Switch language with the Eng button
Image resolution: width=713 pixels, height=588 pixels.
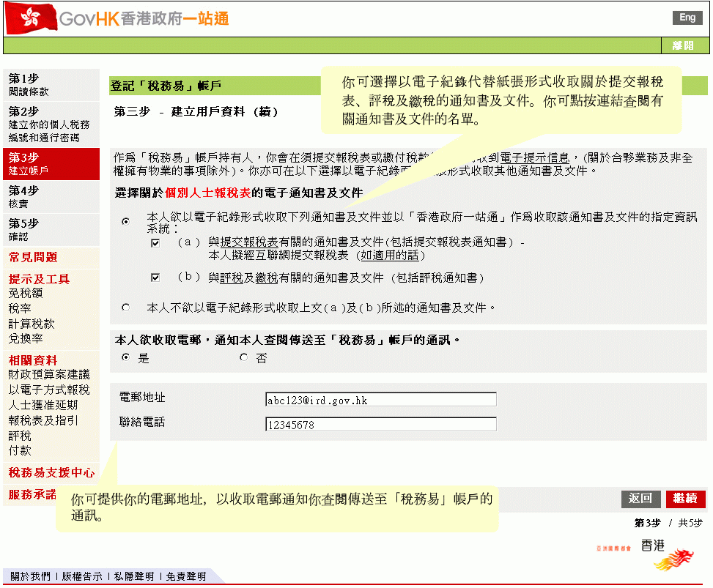pos(687,18)
